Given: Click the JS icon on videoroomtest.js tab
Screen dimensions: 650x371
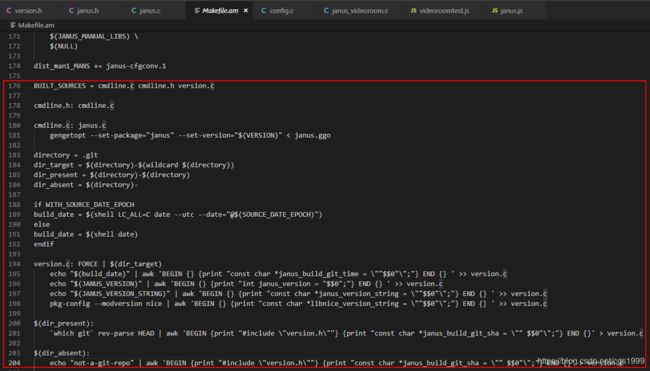Looking at the screenshot, I should pyautogui.click(x=413, y=11).
